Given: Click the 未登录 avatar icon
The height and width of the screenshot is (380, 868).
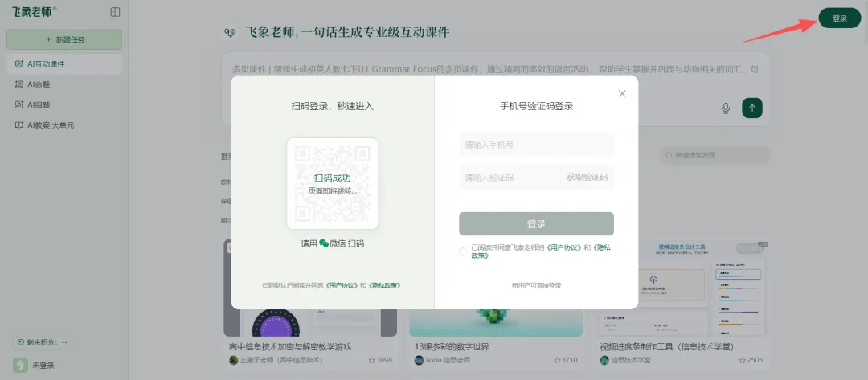Looking at the screenshot, I should click(x=20, y=366).
